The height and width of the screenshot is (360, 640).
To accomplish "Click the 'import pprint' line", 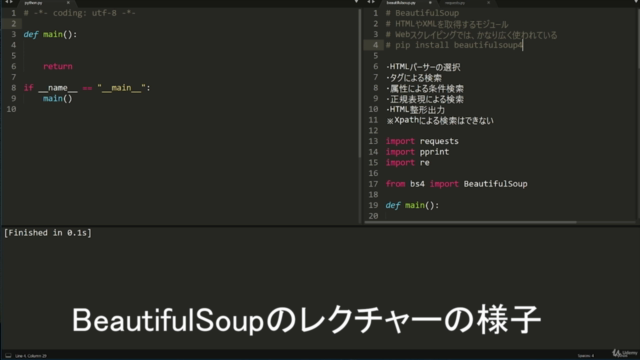I will click(417, 152).
